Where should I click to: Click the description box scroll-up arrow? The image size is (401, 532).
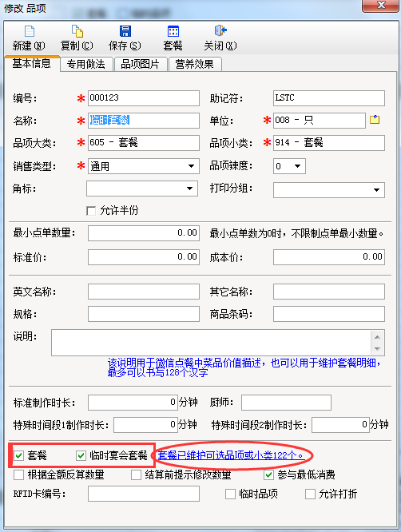[x=377, y=337]
